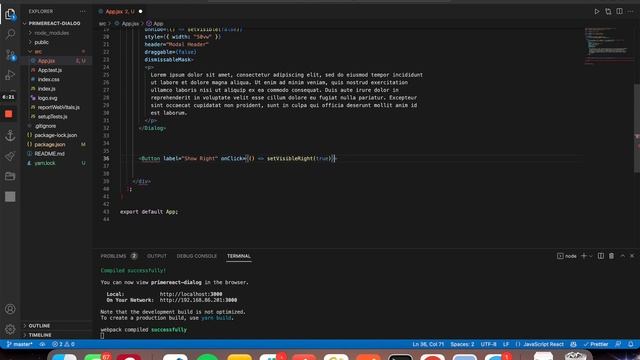Collapse the src folder

[38, 51]
